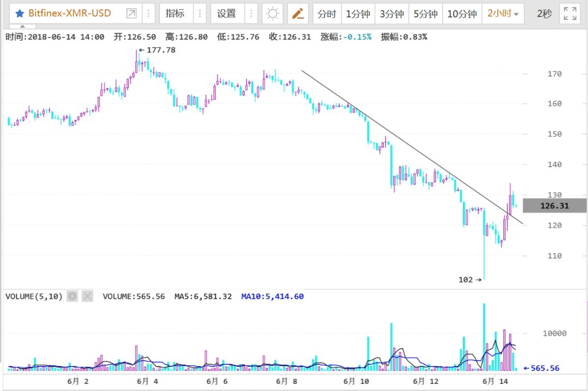Click the MA5:6,581.32 value
Screen dimensions: 588x391
[x=203, y=296]
